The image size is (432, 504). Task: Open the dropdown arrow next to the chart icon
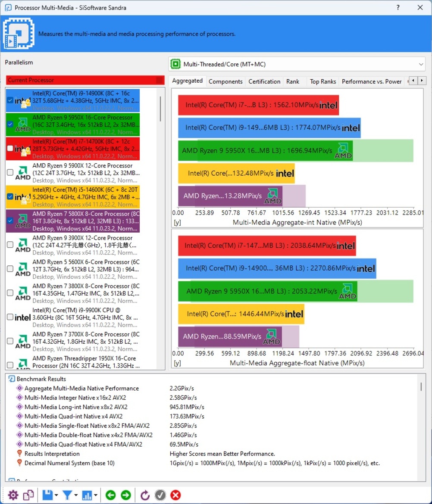click(x=96, y=495)
